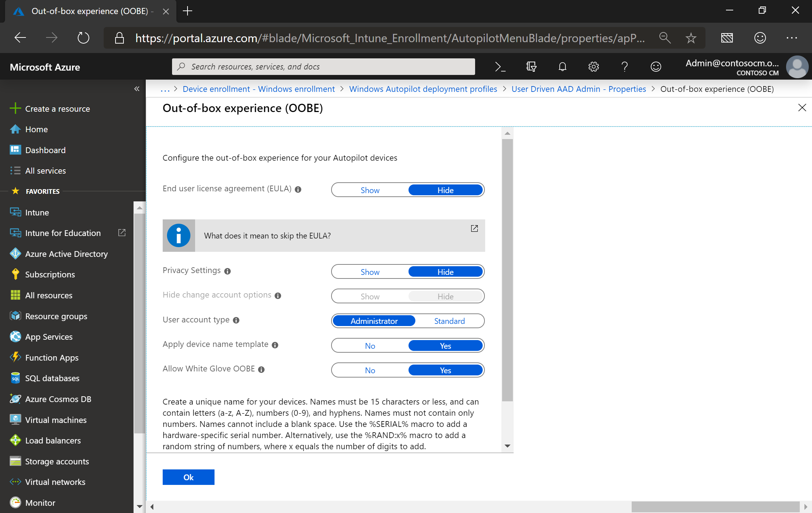
Task: Set EULA toggle to Show
Action: pos(370,190)
